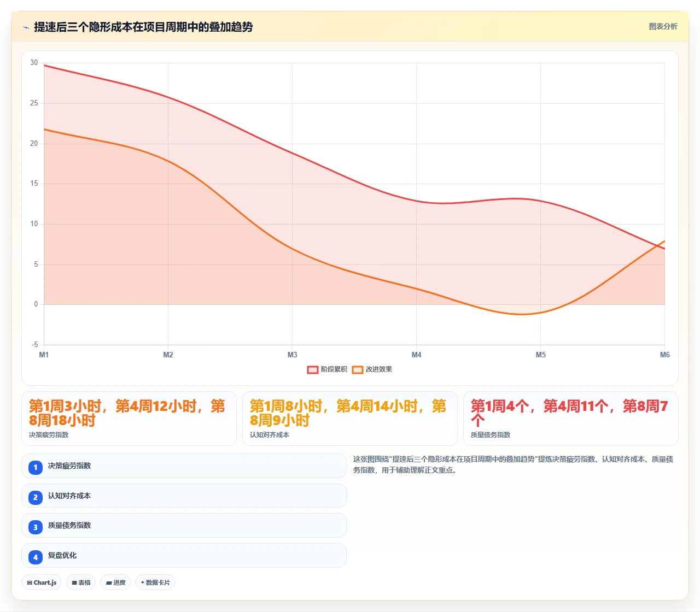
Task: Click step badge number 4
Action: click(36, 557)
